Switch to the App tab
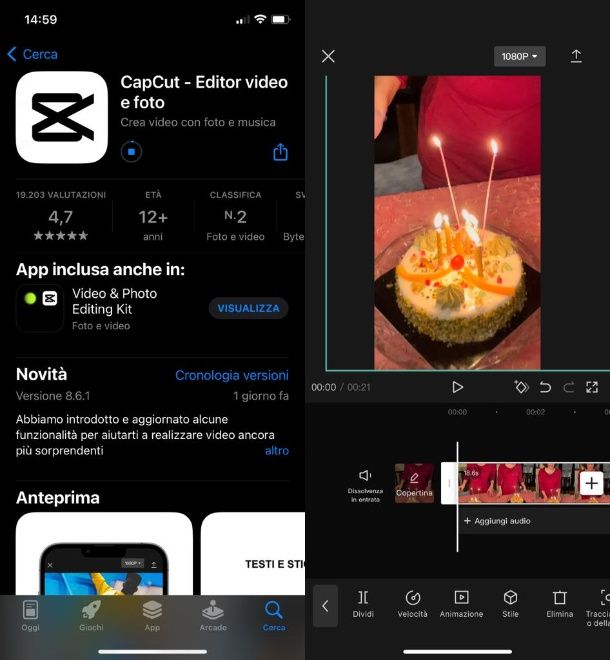The height and width of the screenshot is (660, 610). [152, 616]
